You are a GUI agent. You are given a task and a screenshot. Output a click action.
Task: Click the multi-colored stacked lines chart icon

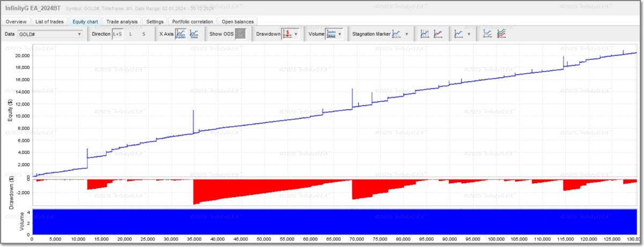pyautogui.click(x=501, y=34)
